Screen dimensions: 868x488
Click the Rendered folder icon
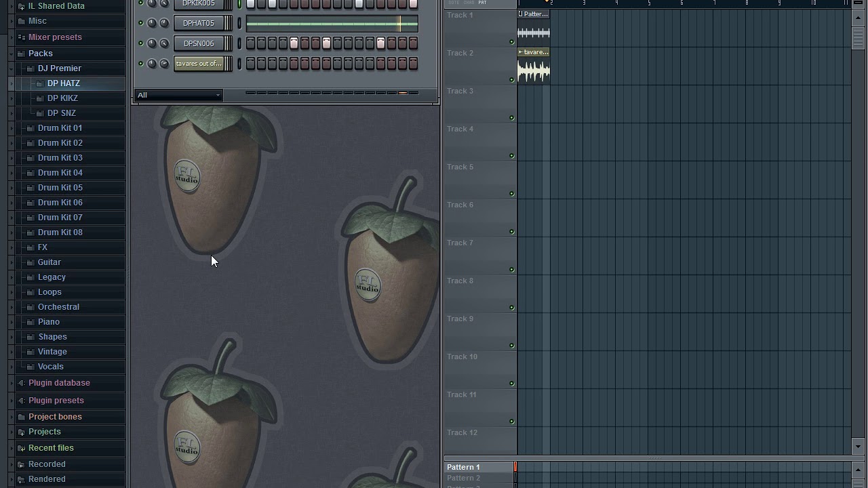coord(21,479)
